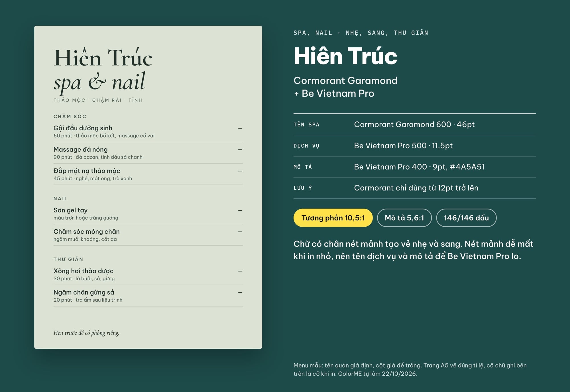The image size is (570, 392).
Task: Click the "146/146 dấu" pill
Action: pyautogui.click(x=466, y=218)
